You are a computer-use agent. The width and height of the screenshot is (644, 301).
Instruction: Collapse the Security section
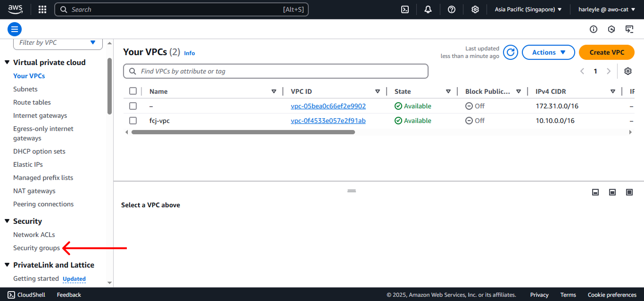click(x=7, y=221)
